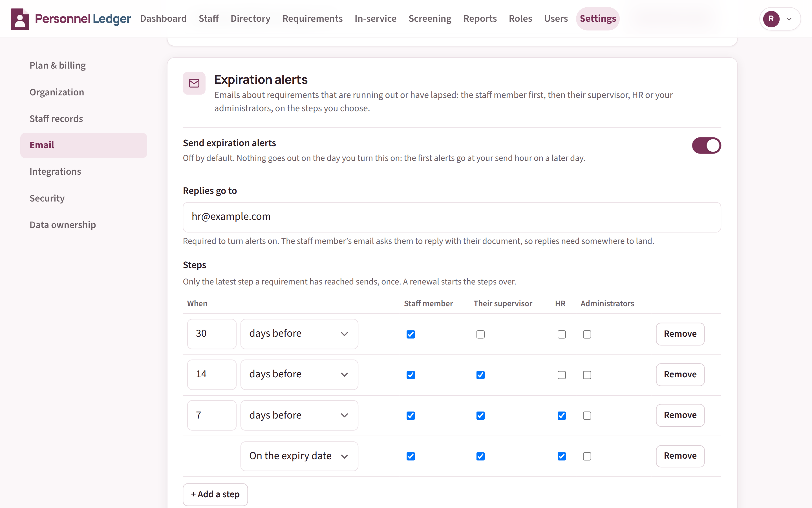Image resolution: width=812 pixels, height=508 pixels.
Task: Click the Add a step button
Action: pyautogui.click(x=215, y=494)
